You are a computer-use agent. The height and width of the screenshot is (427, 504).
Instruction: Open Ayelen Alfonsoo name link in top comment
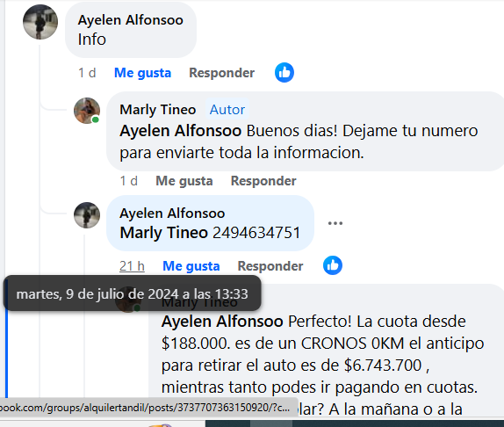(x=131, y=20)
